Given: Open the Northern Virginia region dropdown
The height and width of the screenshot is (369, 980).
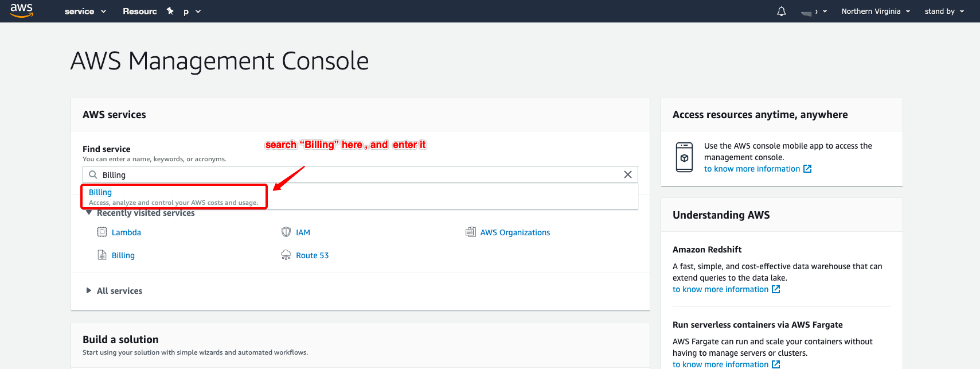Looking at the screenshot, I should pyautogui.click(x=876, y=11).
